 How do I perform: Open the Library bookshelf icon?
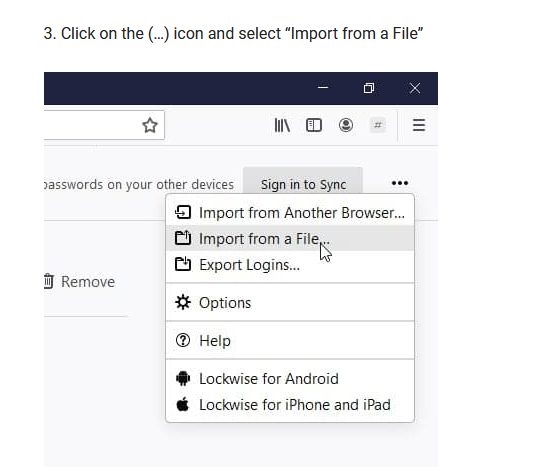(282, 125)
